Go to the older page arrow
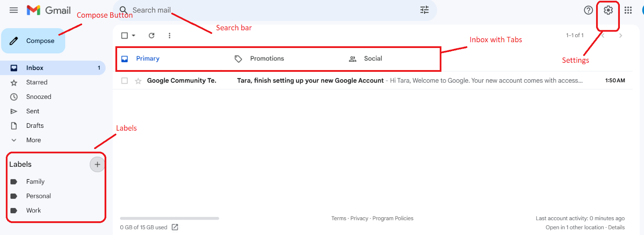 pos(621,35)
